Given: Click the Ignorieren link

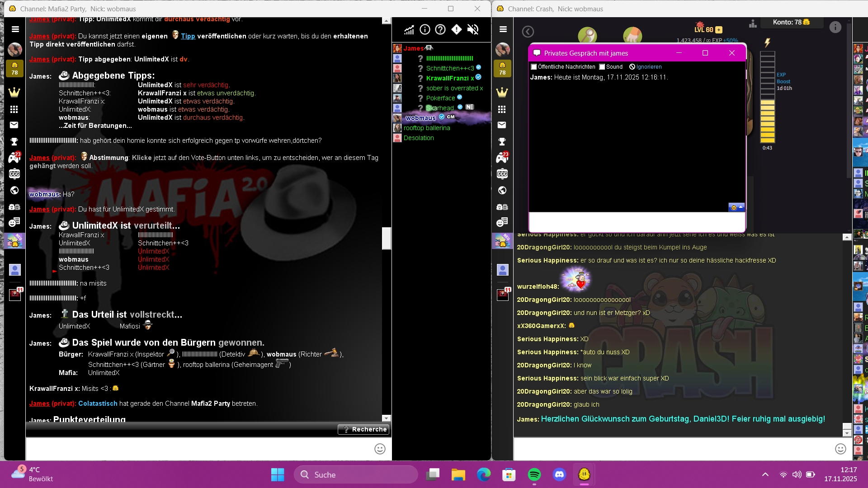Looking at the screenshot, I should (649, 67).
